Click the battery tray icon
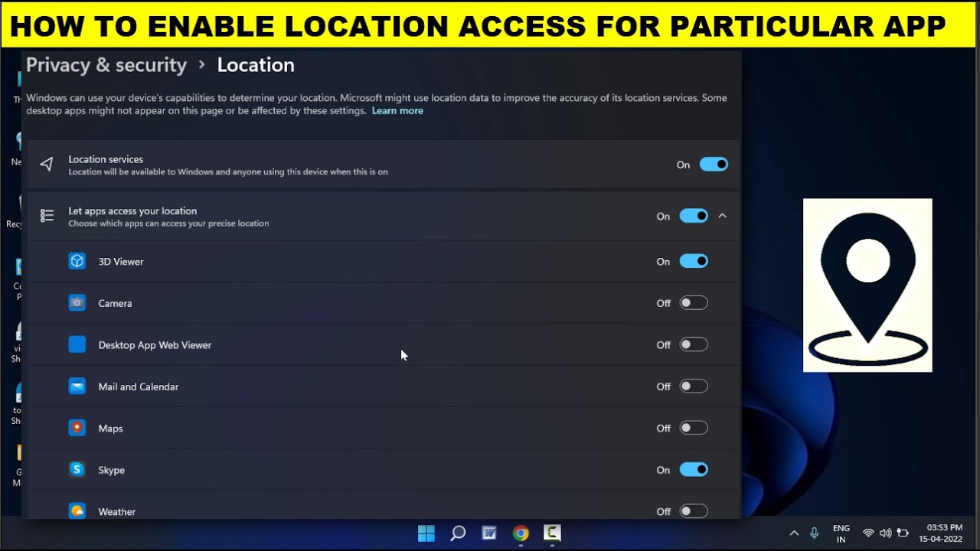This screenshot has width=980, height=551. click(903, 533)
